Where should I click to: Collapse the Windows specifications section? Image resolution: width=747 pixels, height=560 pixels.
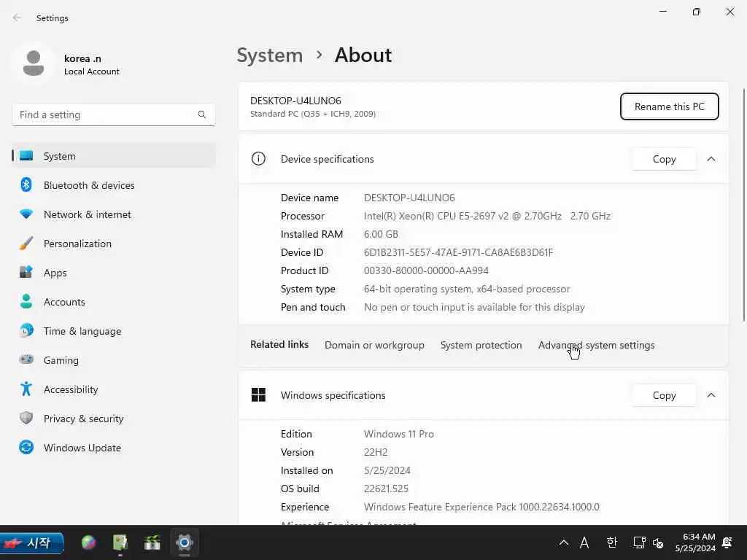click(x=711, y=395)
